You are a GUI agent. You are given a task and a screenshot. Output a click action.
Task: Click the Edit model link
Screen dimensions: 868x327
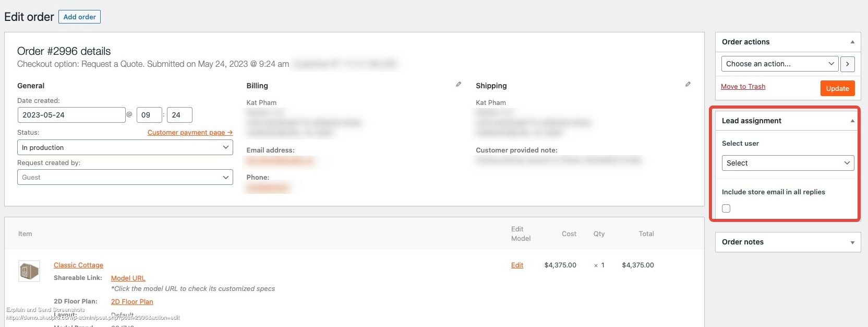click(517, 265)
